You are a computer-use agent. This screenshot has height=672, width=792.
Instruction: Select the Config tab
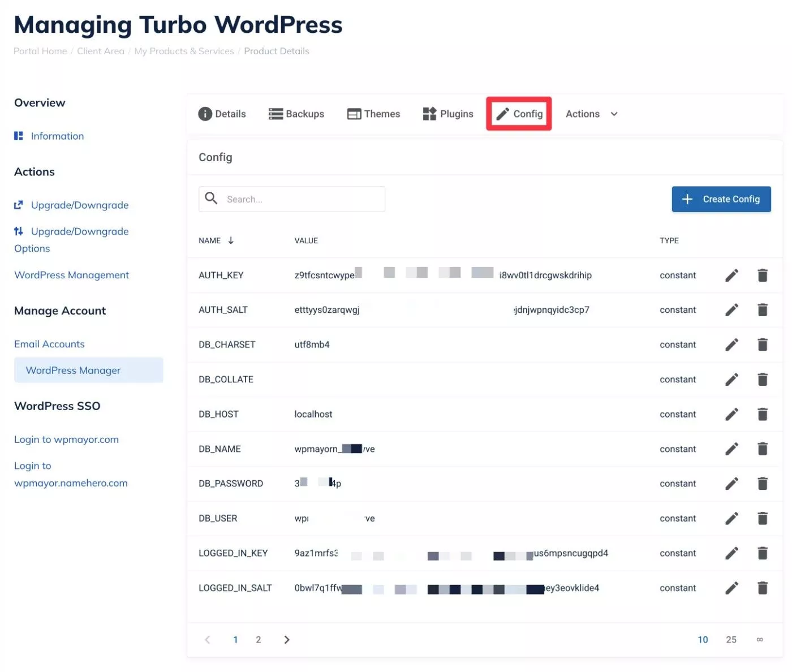519,114
